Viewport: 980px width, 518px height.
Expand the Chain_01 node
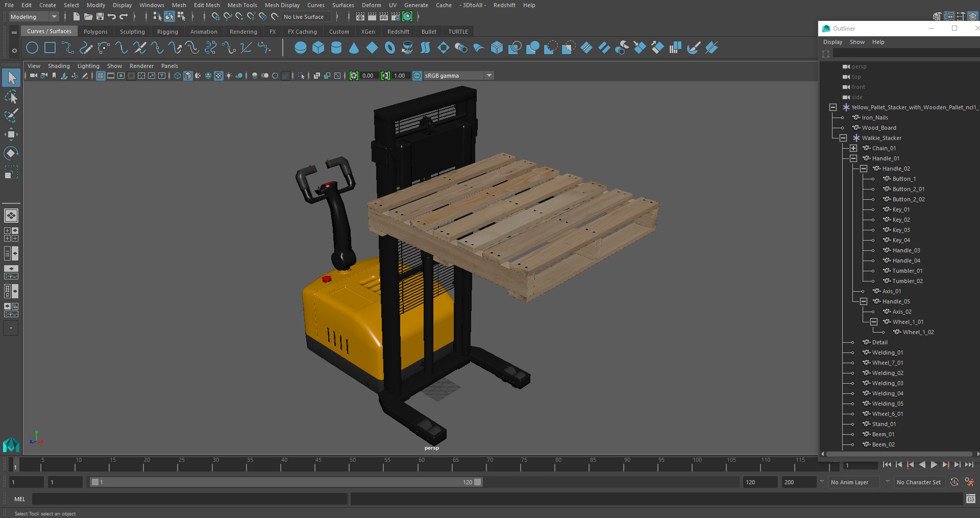point(853,148)
